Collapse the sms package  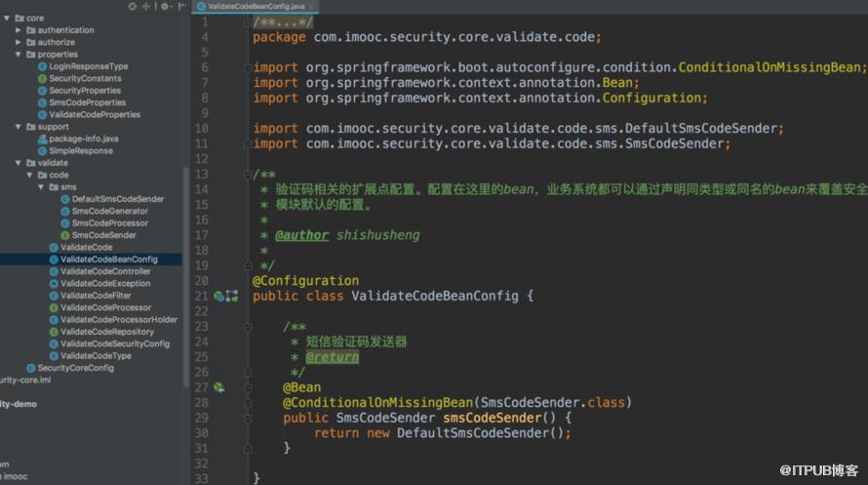(x=41, y=187)
